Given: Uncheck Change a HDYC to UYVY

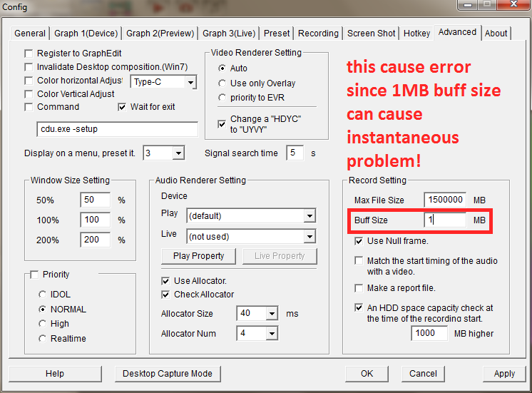Looking at the screenshot, I should click(x=222, y=124).
